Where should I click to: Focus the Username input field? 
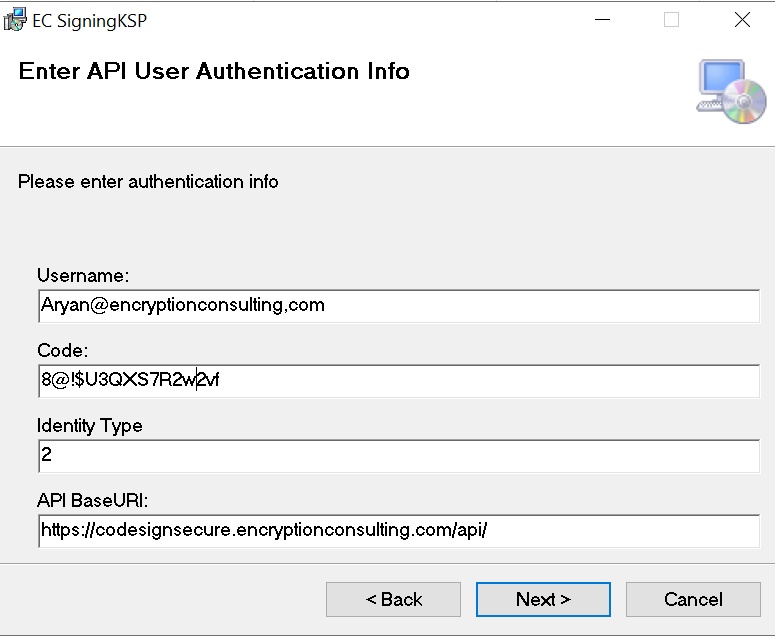pyautogui.click(x=399, y=306)
